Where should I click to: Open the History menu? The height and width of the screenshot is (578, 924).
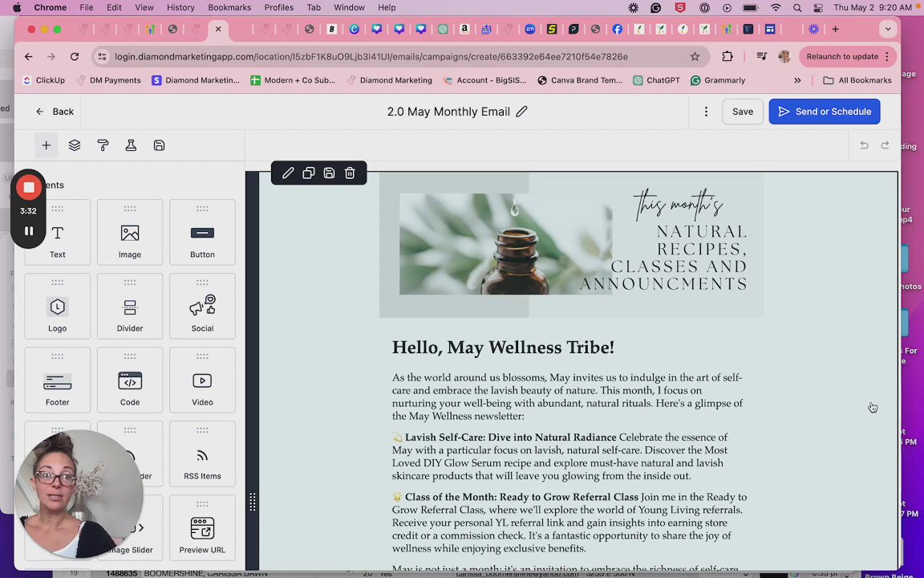click(180, 8)
